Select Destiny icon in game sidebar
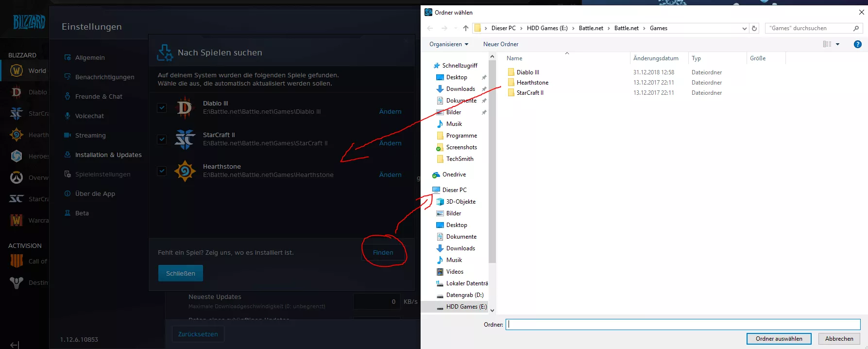868x349 pixels. tap(17, 282)
